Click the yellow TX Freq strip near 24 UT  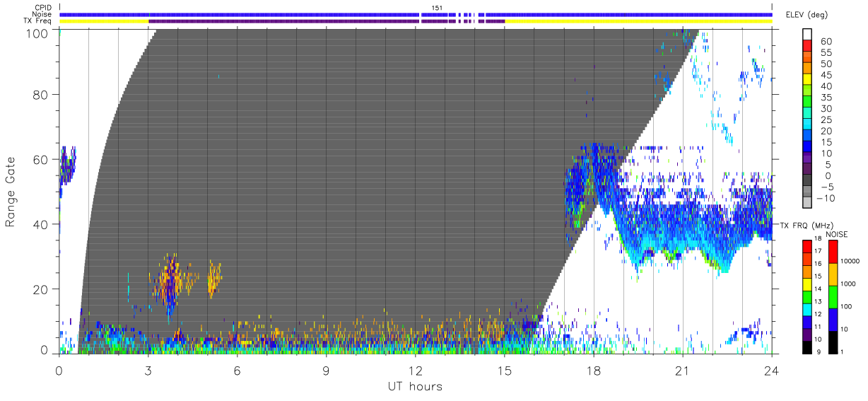point(638,21)
